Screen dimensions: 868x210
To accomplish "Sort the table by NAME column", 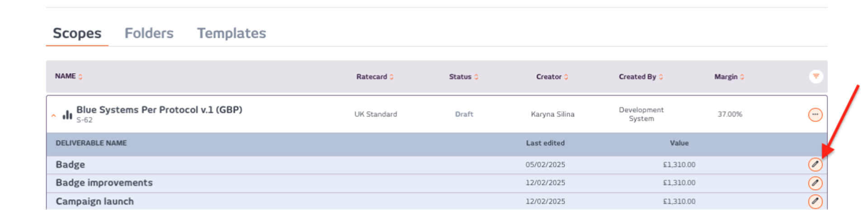I will pos(69,76).
